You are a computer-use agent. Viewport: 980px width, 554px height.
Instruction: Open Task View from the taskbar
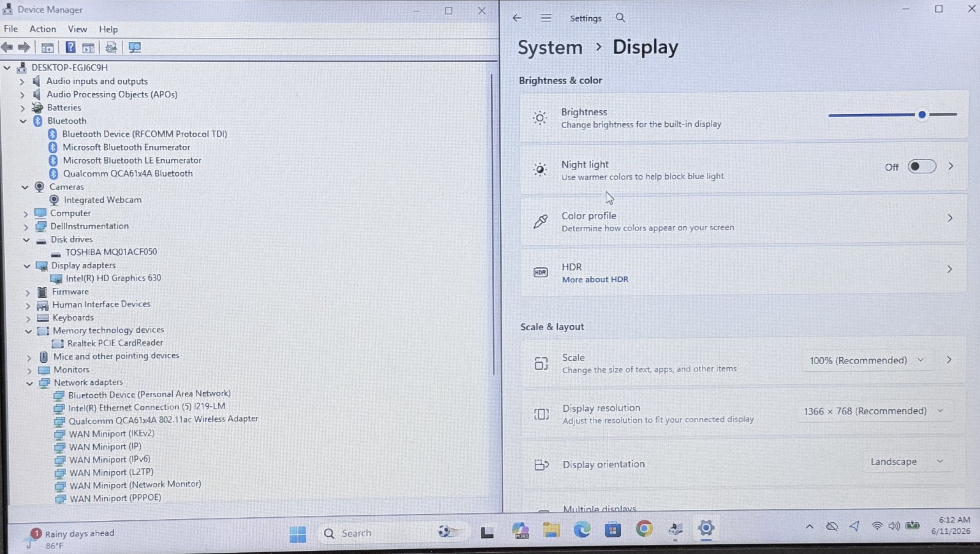tap(487, 533)
